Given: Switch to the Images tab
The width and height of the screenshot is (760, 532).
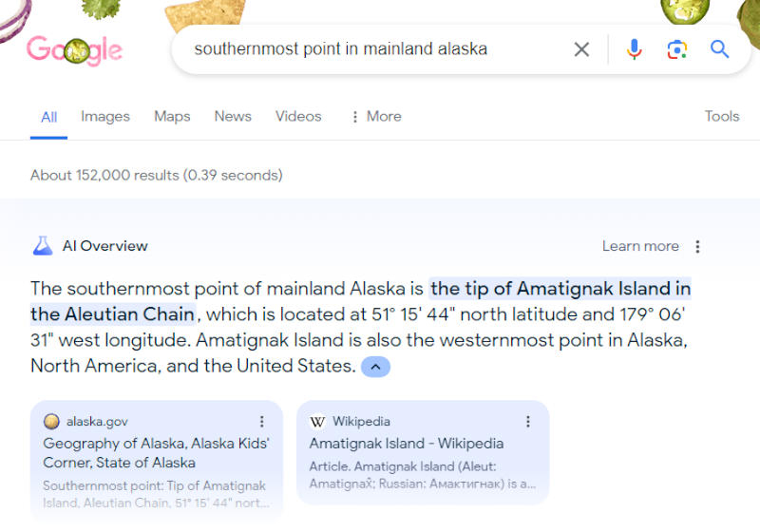Looking at the screenshot, I should point(104,117).
